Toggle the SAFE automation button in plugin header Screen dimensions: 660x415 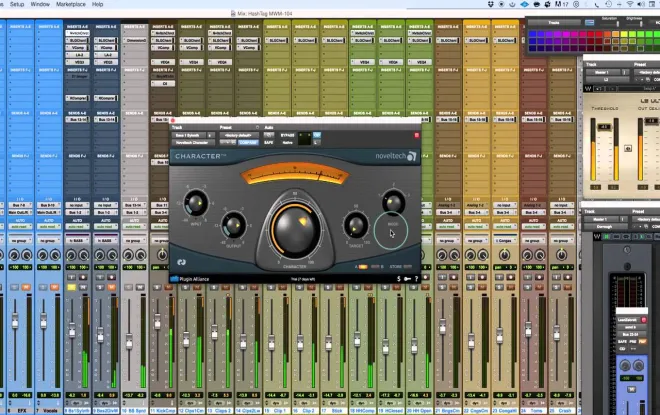269,143
